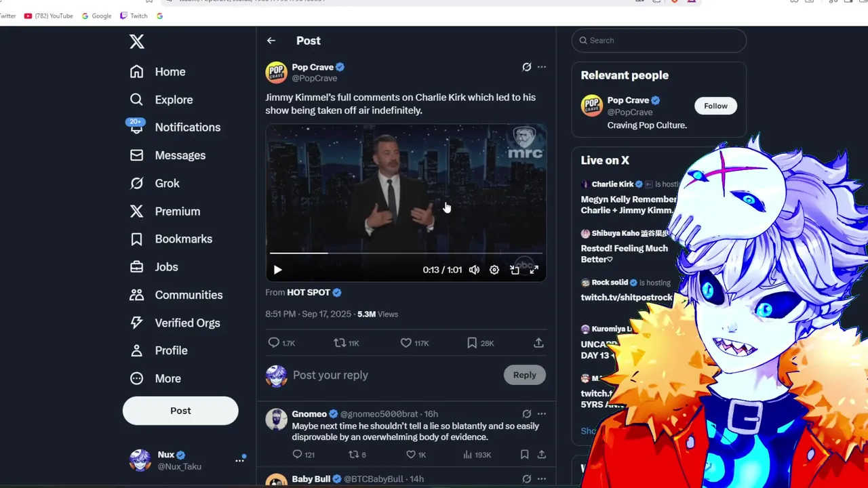Open more options on Pop Crave post
This screenshot has height=488, width=868.
(542, 67)
